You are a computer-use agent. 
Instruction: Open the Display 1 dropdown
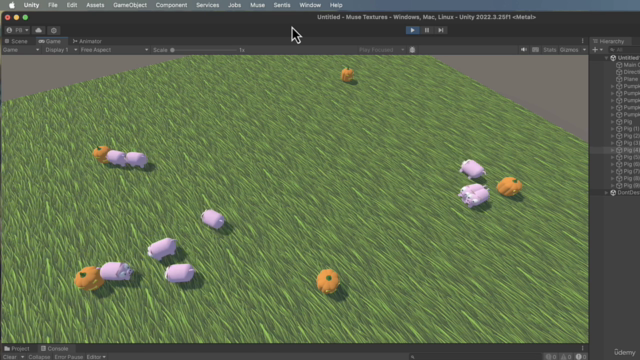point(61,50)
